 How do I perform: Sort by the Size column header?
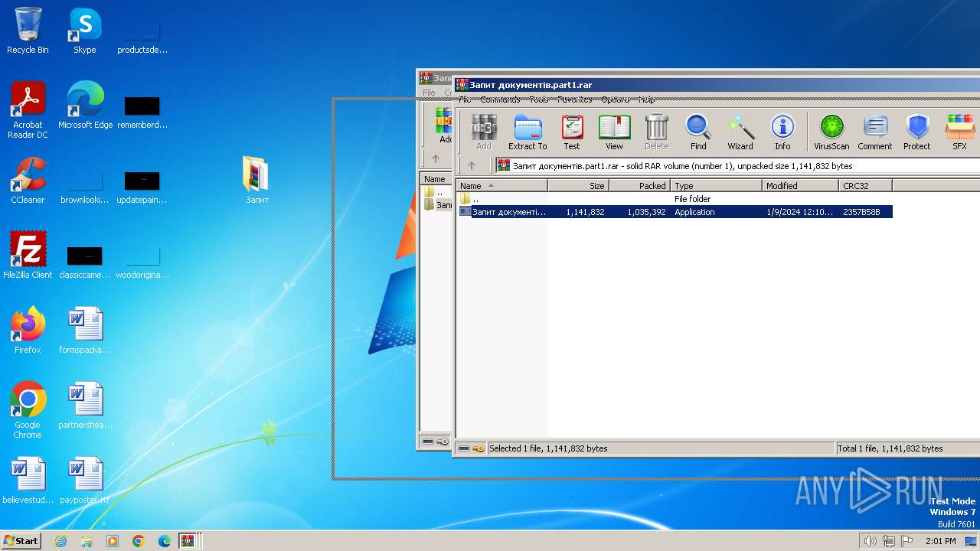(x=579, y=185)
